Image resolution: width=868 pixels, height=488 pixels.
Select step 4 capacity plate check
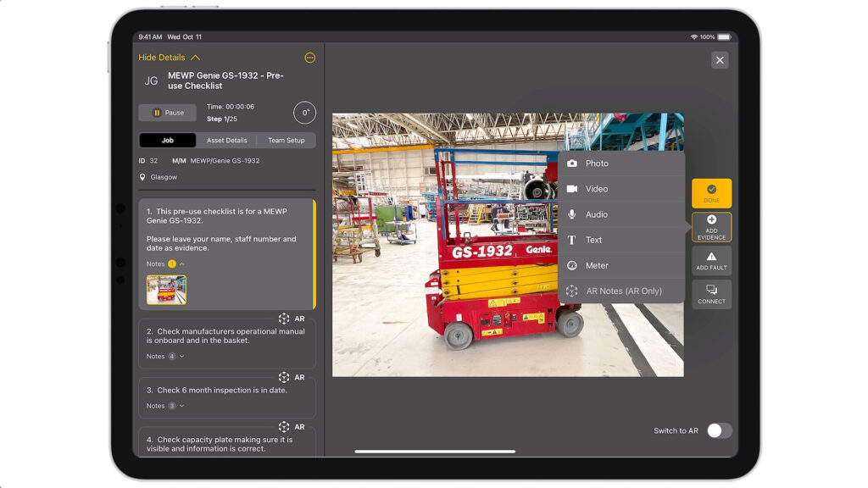pyautogui.click(x=227, y=442)
